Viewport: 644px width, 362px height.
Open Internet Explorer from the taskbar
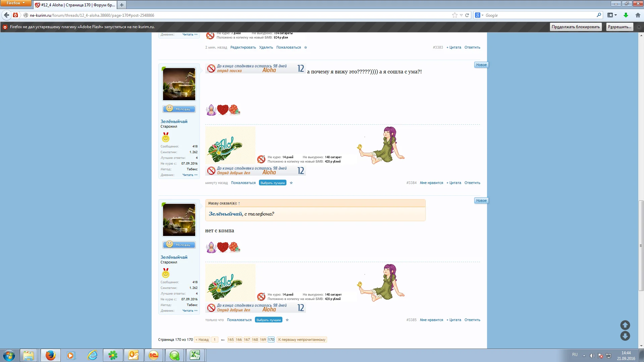tap(92, 355)
